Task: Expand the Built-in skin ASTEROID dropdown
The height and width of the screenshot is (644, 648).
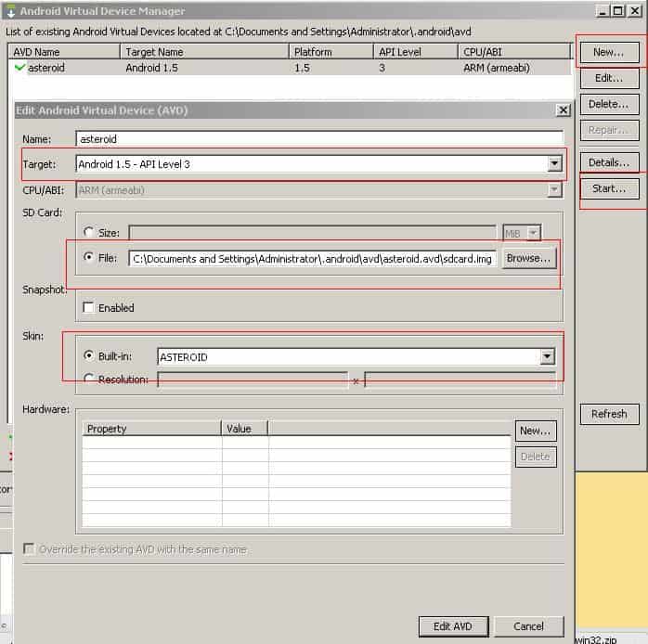Action: pyautogui.click(x=547, y=356)
